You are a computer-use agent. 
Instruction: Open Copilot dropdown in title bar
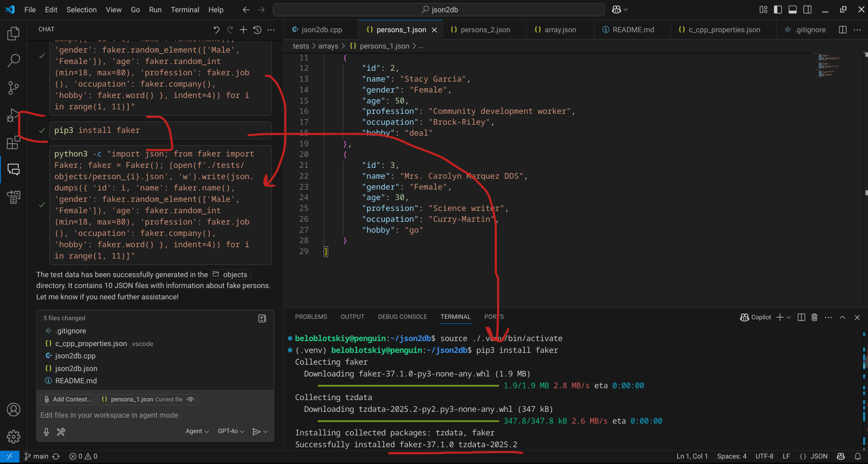(620, 10)
